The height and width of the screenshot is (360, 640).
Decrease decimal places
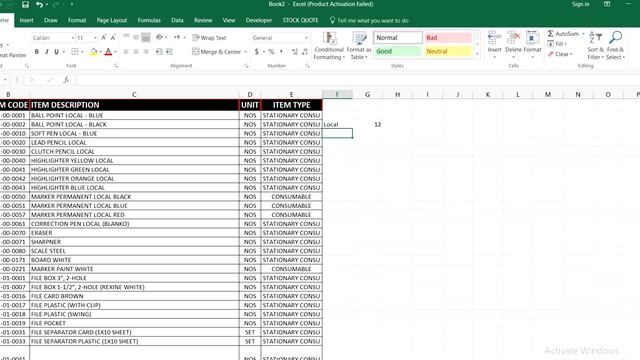coord(304,52)
